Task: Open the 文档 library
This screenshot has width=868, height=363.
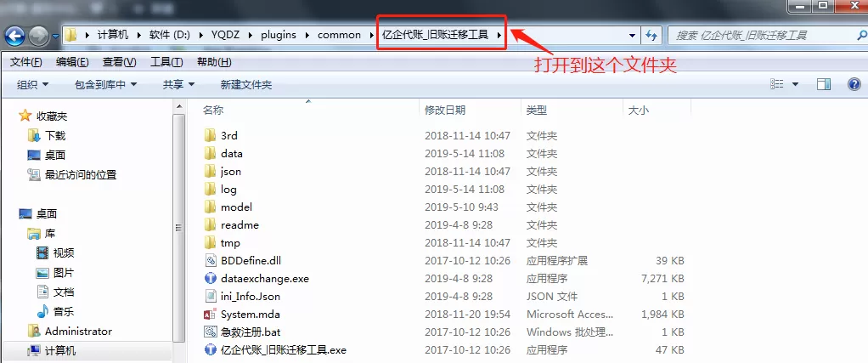Action: (x=64, y=292)
